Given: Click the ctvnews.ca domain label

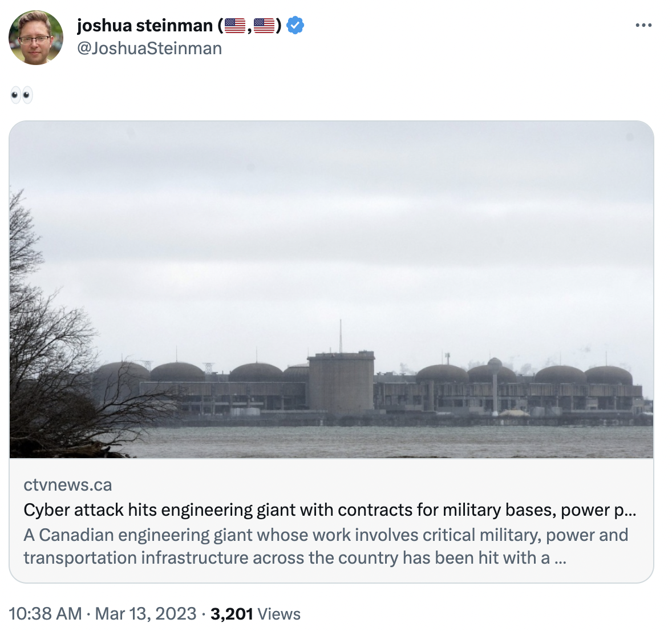Looking at the screenshot, I should [67, 485].
